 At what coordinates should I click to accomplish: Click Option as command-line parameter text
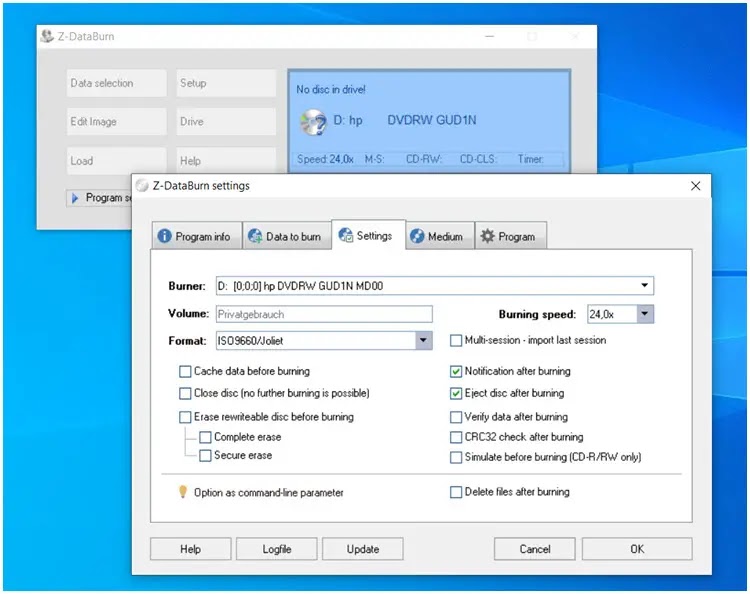pos(269,493)
